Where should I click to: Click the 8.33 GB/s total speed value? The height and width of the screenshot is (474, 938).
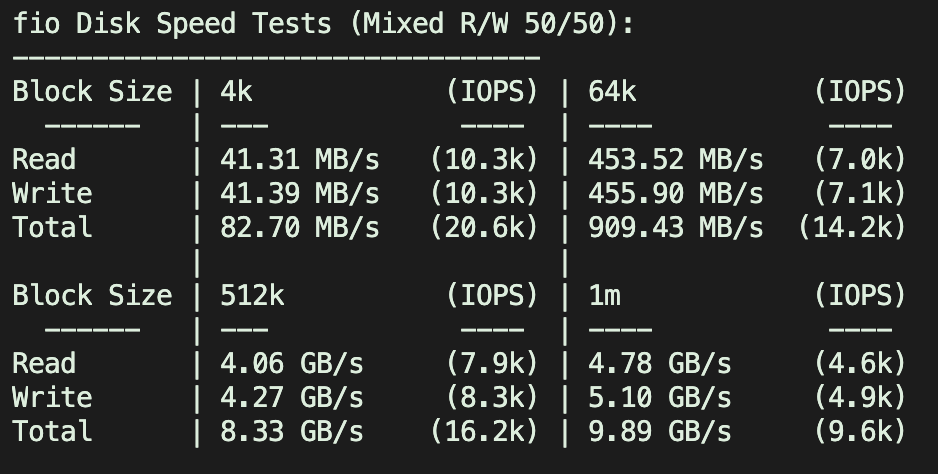pyautogui.click(x=291, y=432)
